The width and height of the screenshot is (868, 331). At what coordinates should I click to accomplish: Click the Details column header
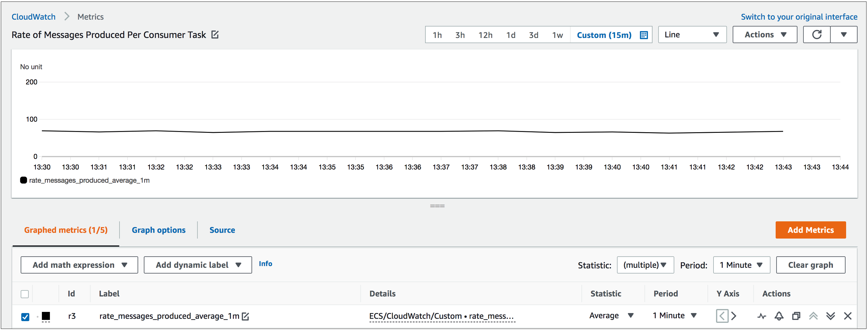[383, 294]
